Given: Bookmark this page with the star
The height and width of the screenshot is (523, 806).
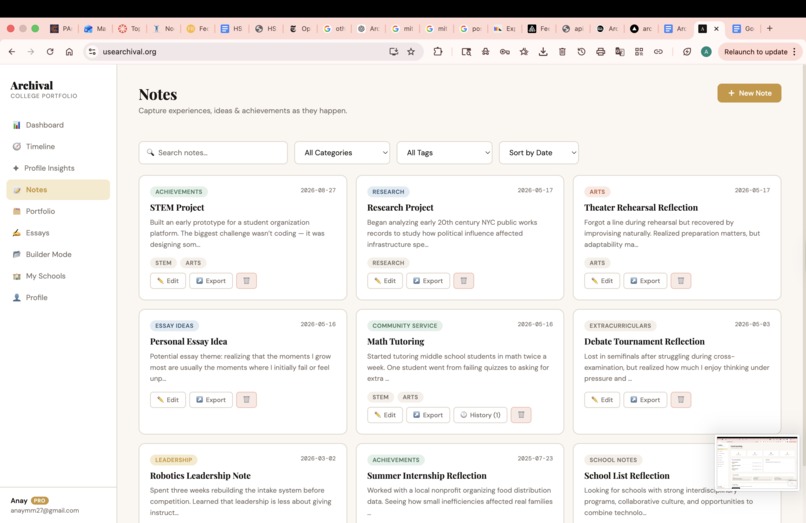Looking at the screenshot, I should pyautogui.click(x=411, y=51).
